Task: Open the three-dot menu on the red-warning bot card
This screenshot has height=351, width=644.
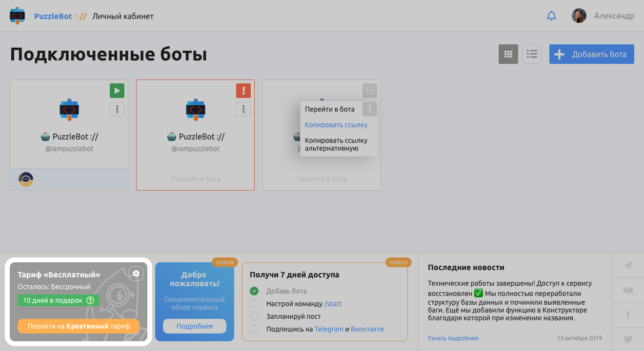Action: (243, 109)
